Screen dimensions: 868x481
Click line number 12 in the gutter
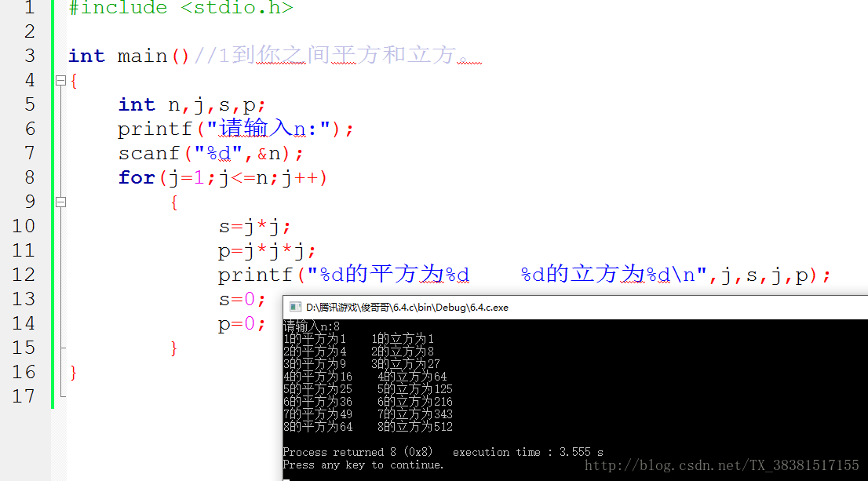tap(24, 275)
